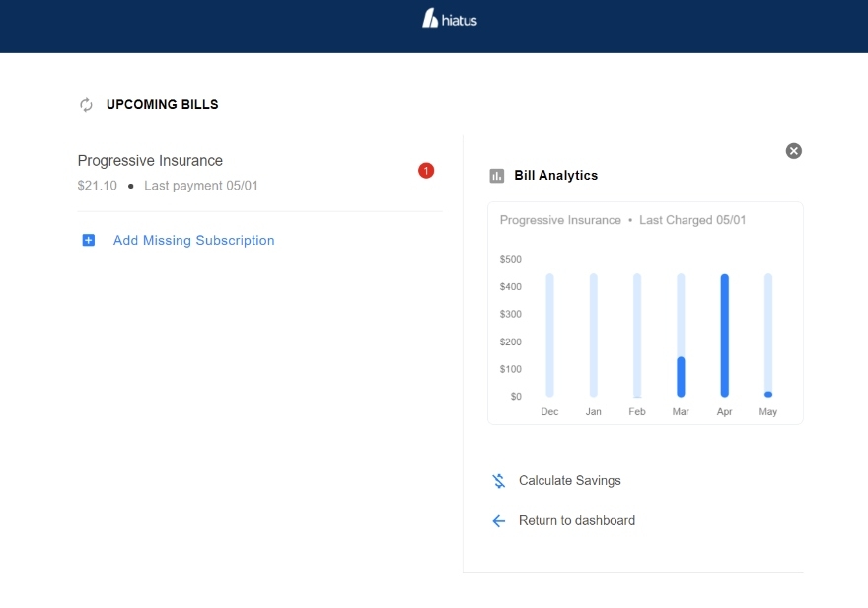The width and height of the screenshot is (868, 608).
Task: Click the Apr bar in the chart
Action: click(x=725, y=335)
